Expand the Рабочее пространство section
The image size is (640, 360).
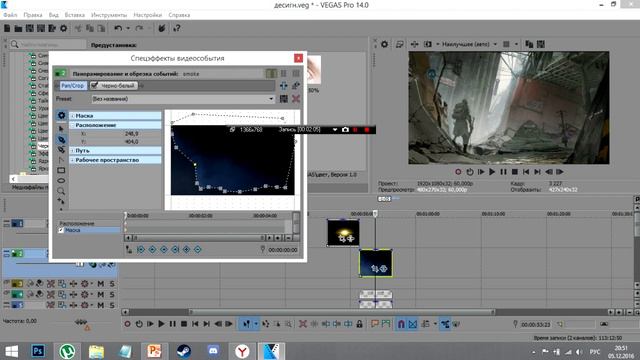(x=72, y=160)
